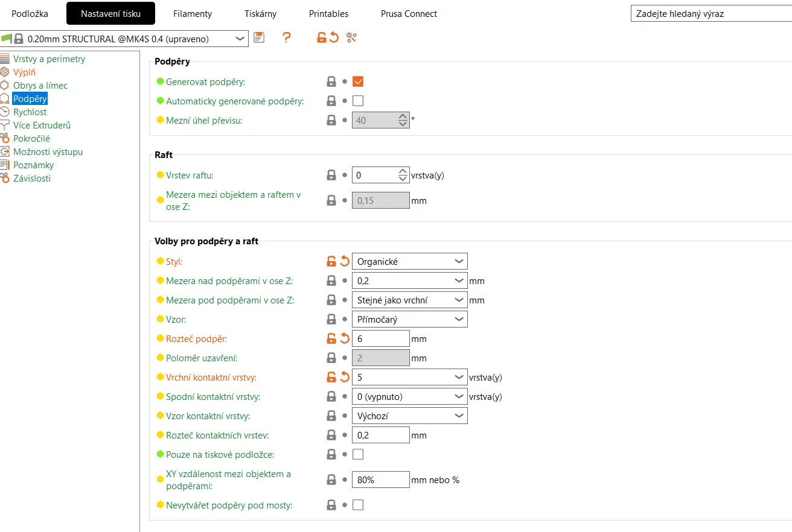This screenshot has height=532, width=792.
Task: Switch to the Filamenty tab
Action: click(192, 13)
